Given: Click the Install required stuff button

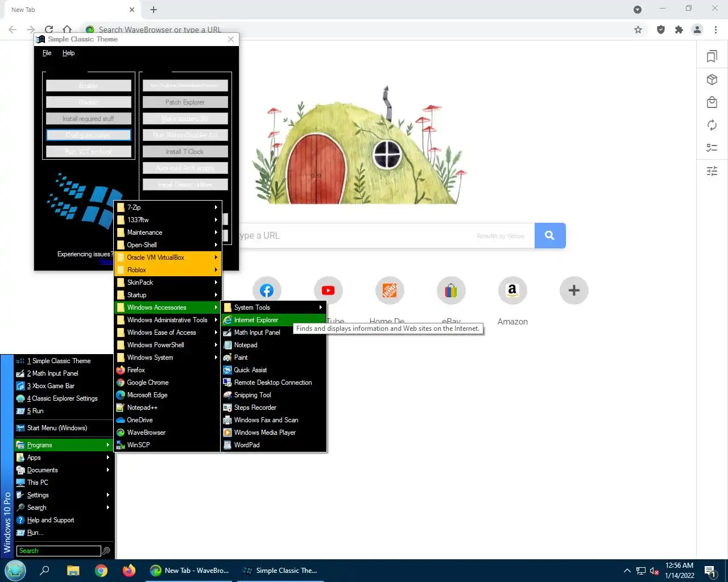Looking at the screenshot, I should [89, 119].
